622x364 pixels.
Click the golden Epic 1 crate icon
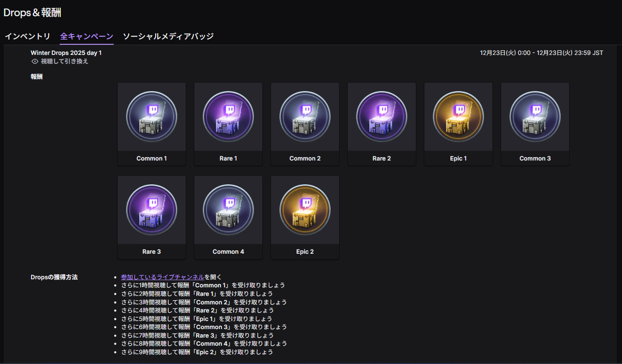click(458, 117)
